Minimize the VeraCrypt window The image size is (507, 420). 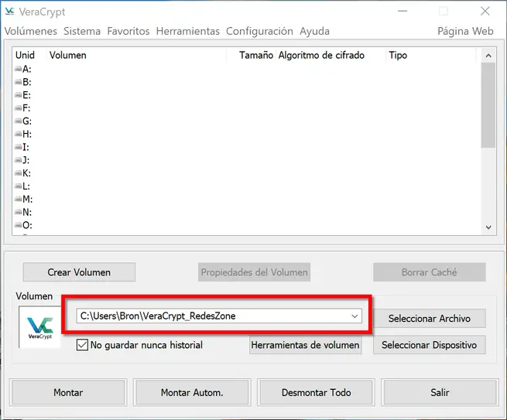[403, 12]
